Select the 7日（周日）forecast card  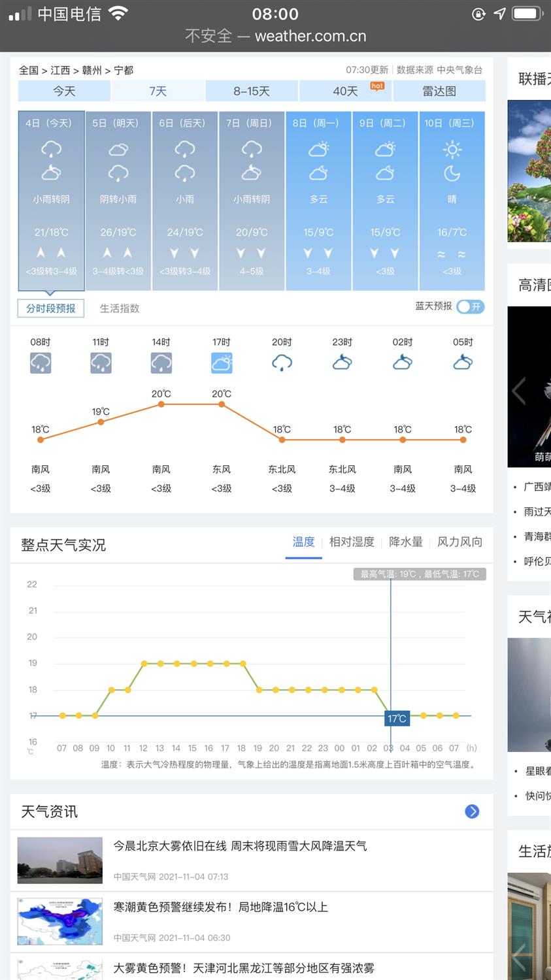(x=252, y=201)
